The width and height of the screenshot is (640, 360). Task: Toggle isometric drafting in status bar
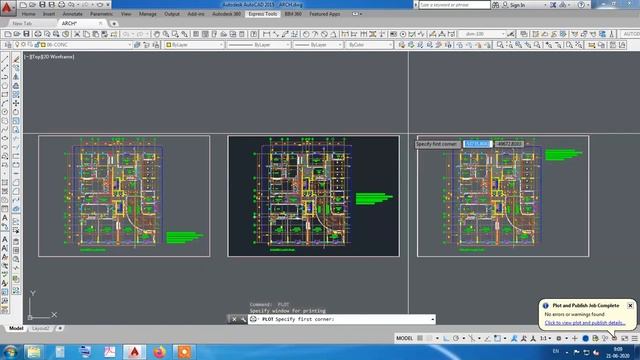(x=471, y=338)
